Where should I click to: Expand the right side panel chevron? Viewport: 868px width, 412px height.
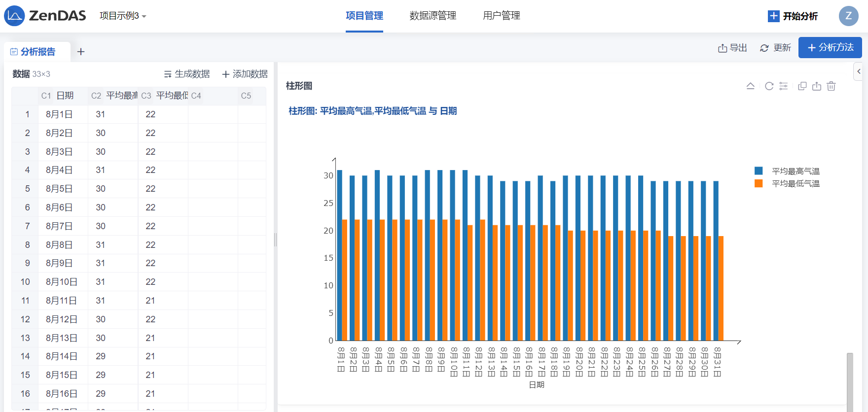click(x=859, y=71)
